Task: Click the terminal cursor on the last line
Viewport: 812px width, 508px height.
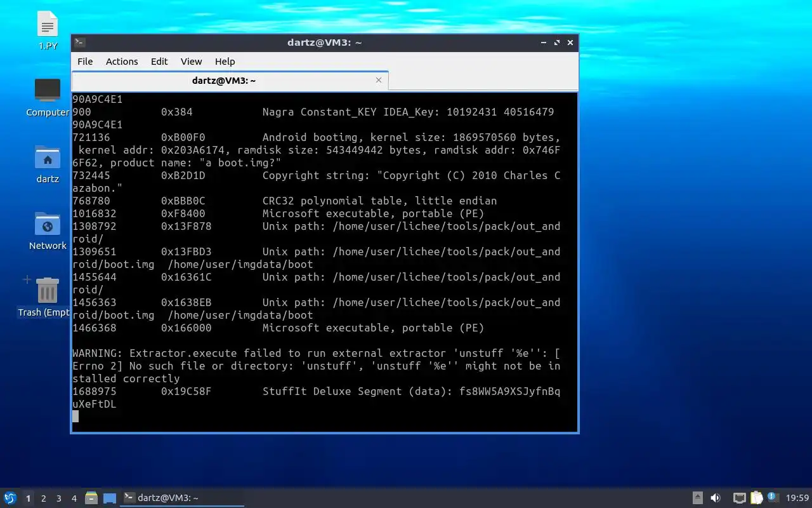Action: (75, 417)
